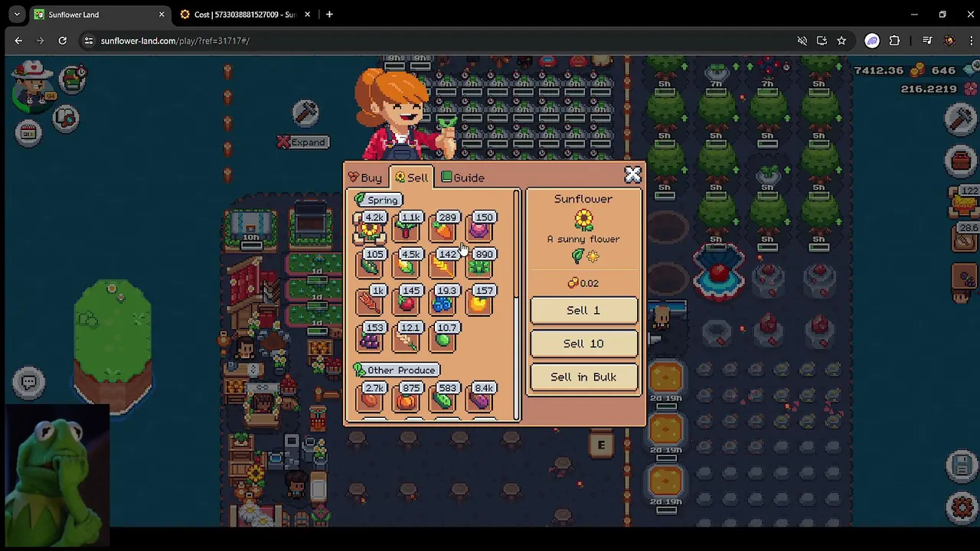This screenshot has height=551, width=980.
Task: Pick the eggplant showing 8.4k
Action: 481,399
